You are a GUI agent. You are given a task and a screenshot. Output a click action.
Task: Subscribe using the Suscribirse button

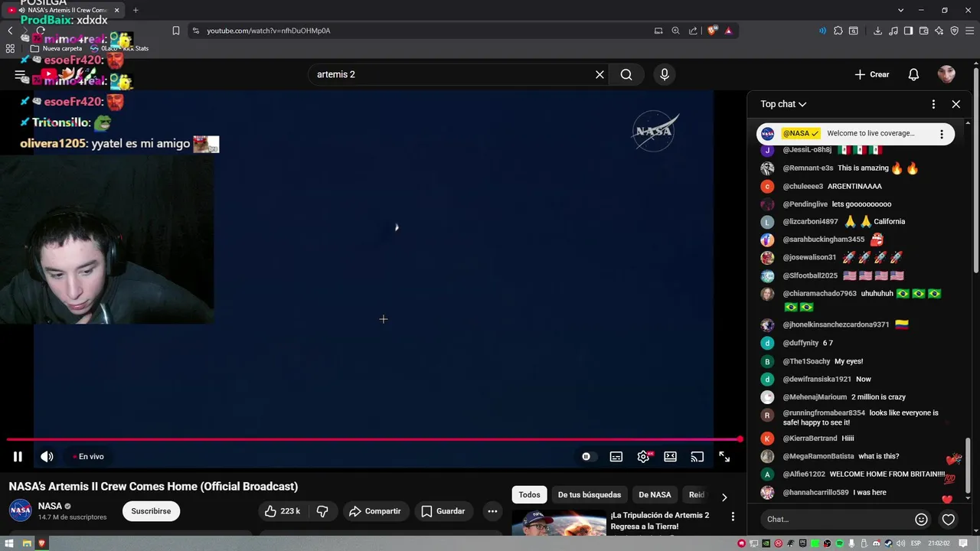click(151, 511)
